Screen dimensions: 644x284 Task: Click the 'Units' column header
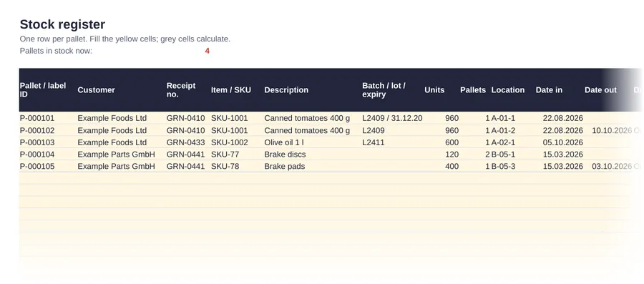[x=434, y=90]
